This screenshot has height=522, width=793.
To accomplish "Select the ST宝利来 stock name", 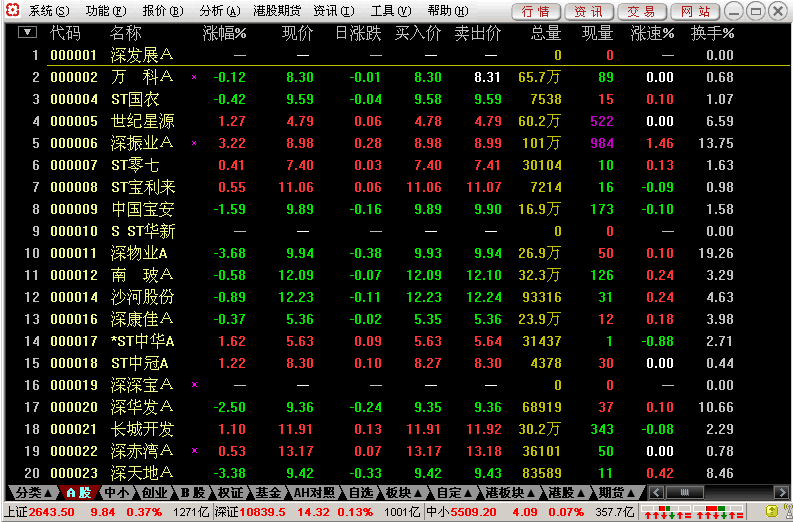I will [x=143, y=188].
